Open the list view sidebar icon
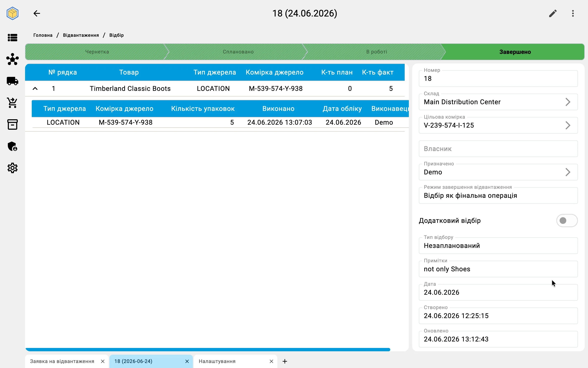This screenshot has height=368, width=588. coord(12,38)
